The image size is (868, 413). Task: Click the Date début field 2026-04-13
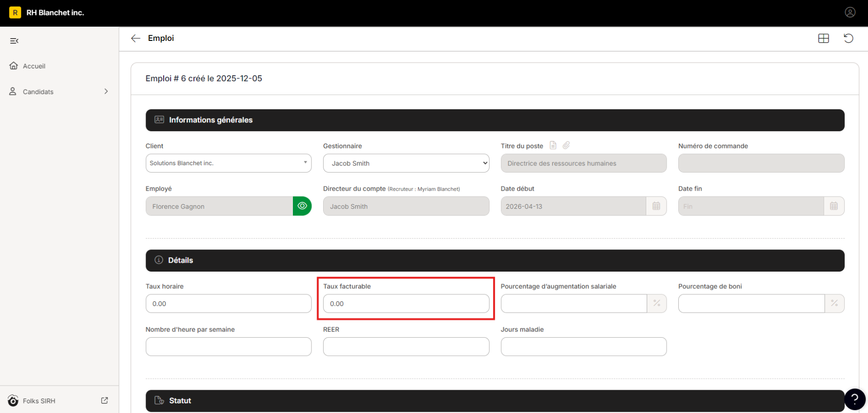click(573, 206)
